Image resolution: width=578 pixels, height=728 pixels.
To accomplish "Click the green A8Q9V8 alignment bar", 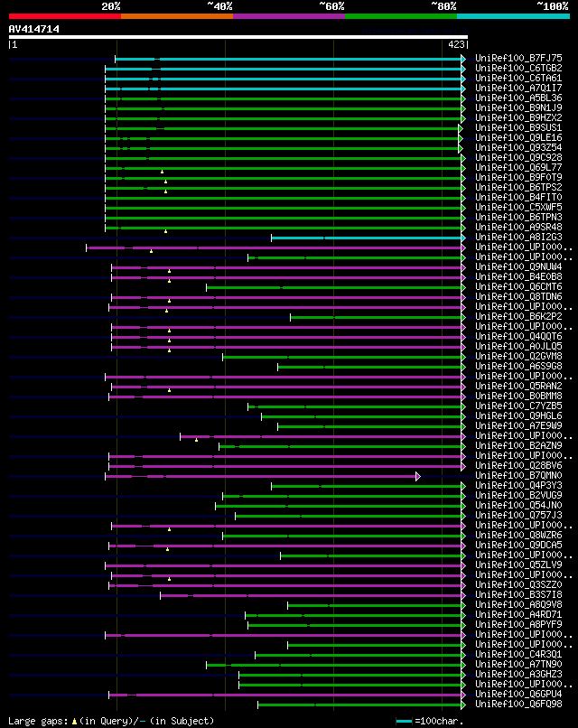I will 374,605.
